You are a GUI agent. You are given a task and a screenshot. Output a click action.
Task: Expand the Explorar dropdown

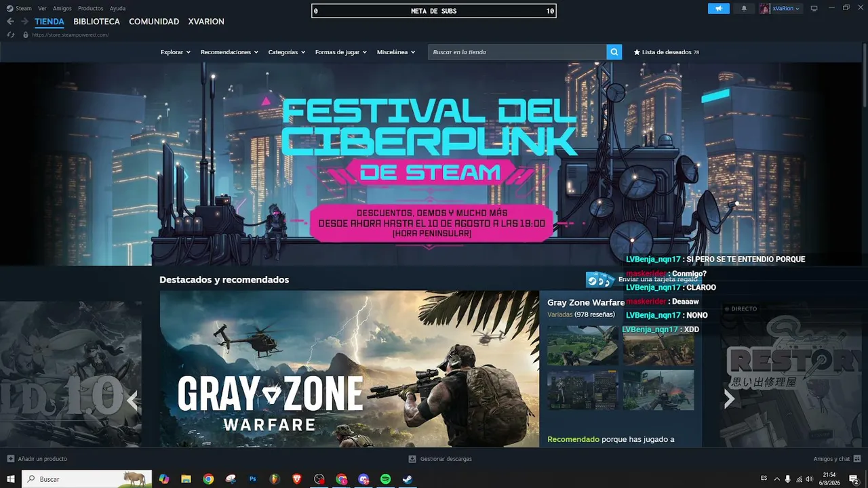click(x=176, y=52)
